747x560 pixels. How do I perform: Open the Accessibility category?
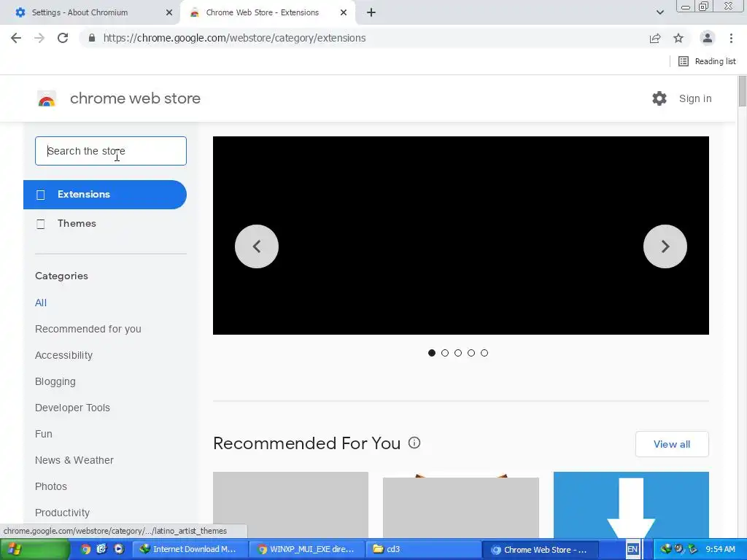[64, 355]
